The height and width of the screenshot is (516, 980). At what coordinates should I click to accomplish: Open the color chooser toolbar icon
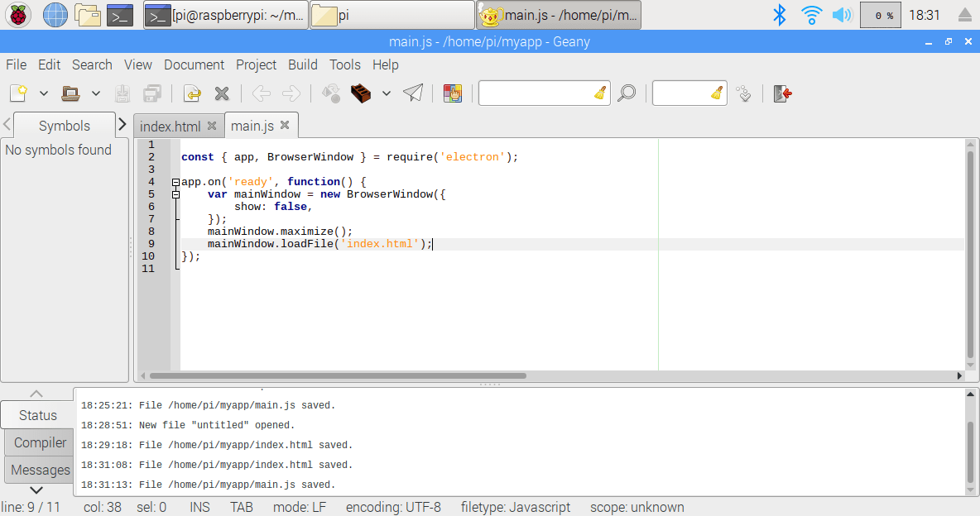(x=452, y=93)
